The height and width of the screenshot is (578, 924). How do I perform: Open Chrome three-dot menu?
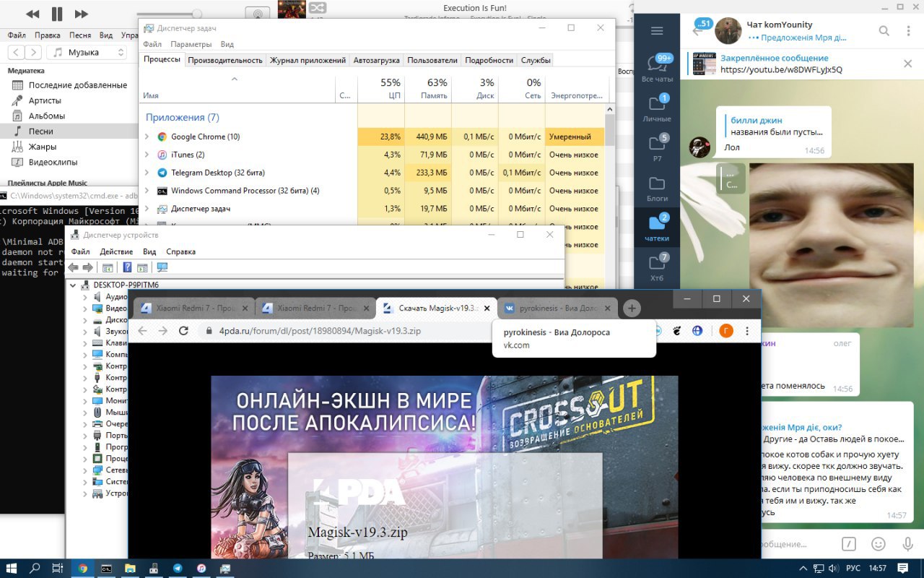point(747,331)
